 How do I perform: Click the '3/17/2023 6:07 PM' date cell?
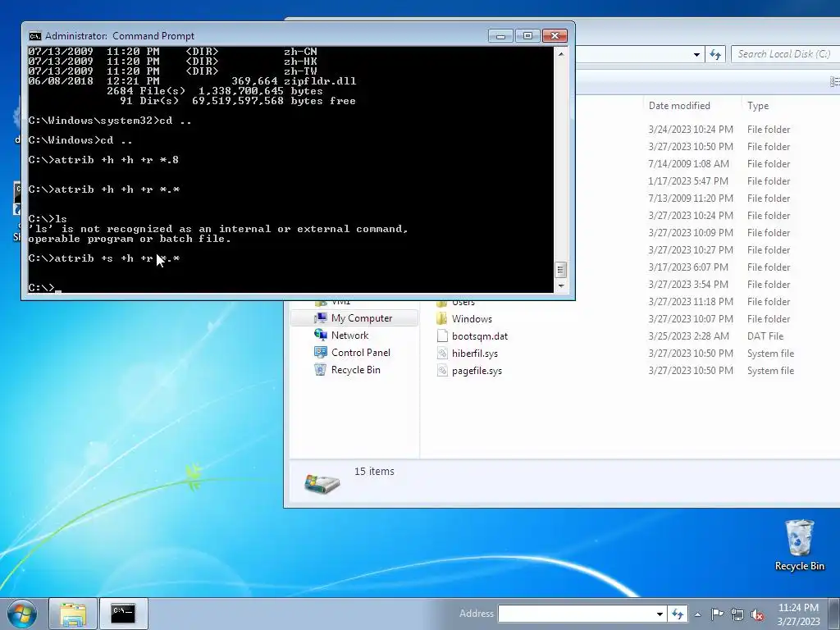(688, 267)
